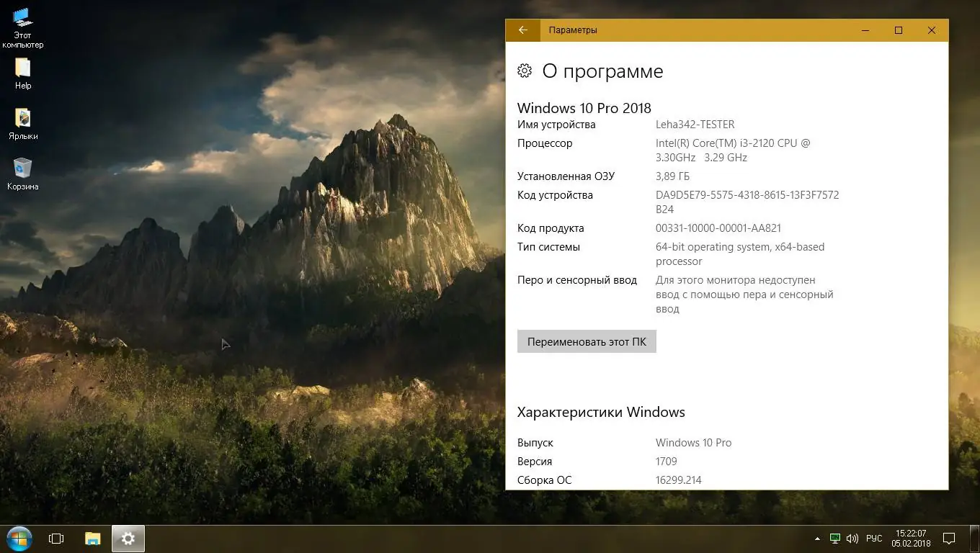Viewport: 980px width, 553px height.
Task: Click the "О программе" page heading
Action: [x=602, y=71]
